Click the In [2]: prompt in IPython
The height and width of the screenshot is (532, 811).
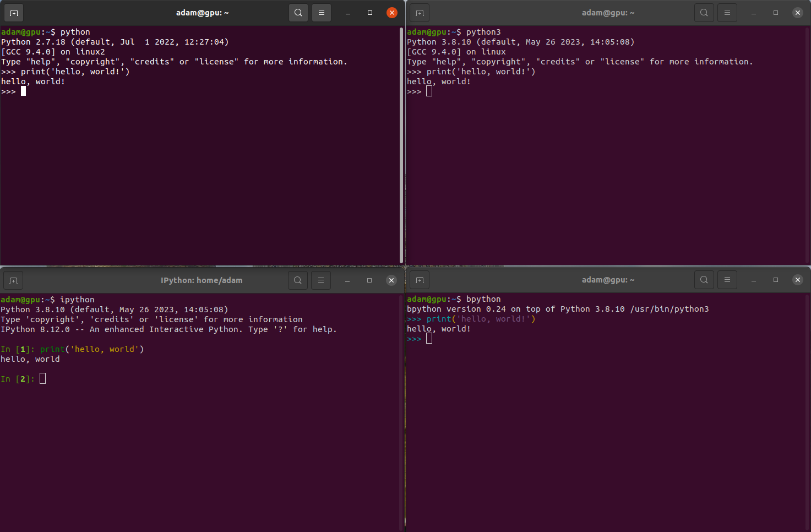pyautogui.click(x=43, y=378)
